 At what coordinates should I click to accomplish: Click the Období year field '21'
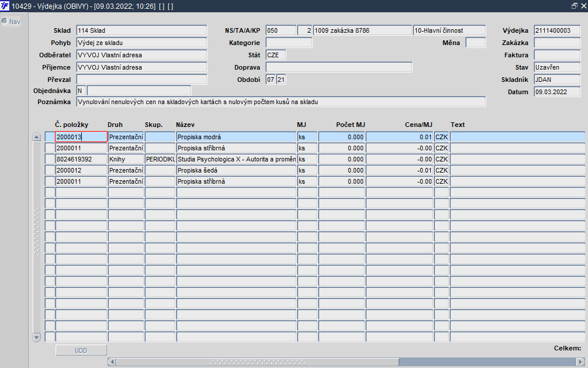click(x=281, y=80)
